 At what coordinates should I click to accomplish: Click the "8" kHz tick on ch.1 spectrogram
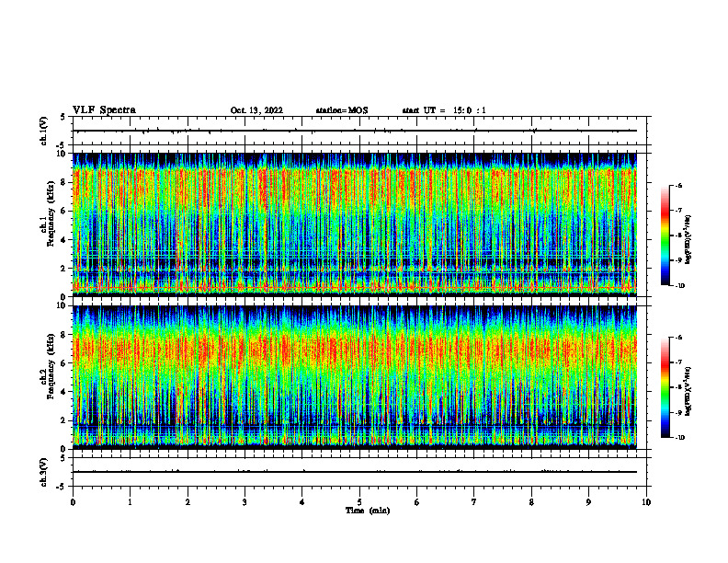click(x=63, y=182)
